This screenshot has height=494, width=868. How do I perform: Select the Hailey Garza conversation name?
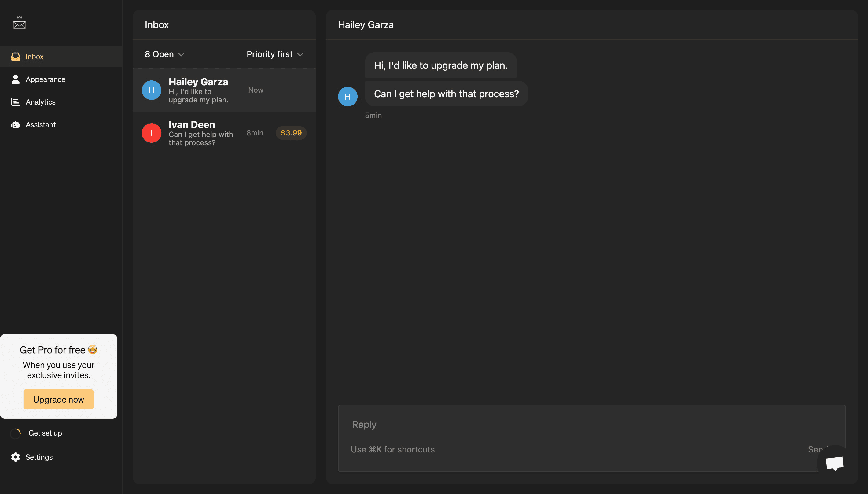[x=198, y=82]
